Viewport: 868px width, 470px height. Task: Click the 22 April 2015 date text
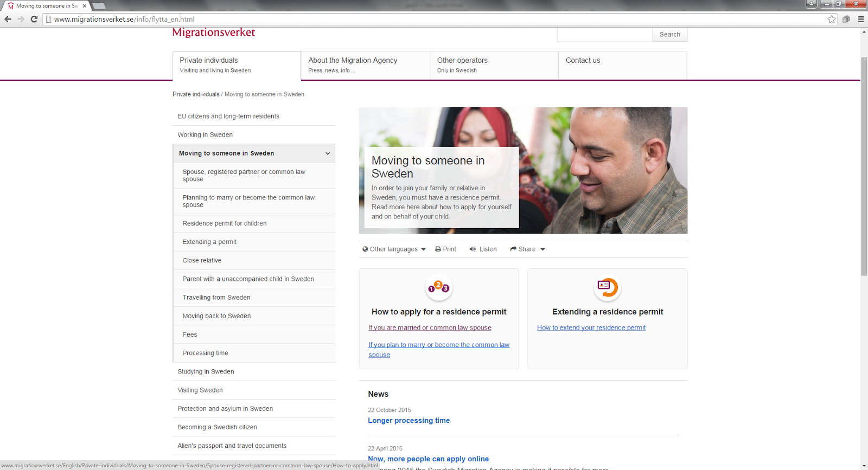tap(385, 449)
